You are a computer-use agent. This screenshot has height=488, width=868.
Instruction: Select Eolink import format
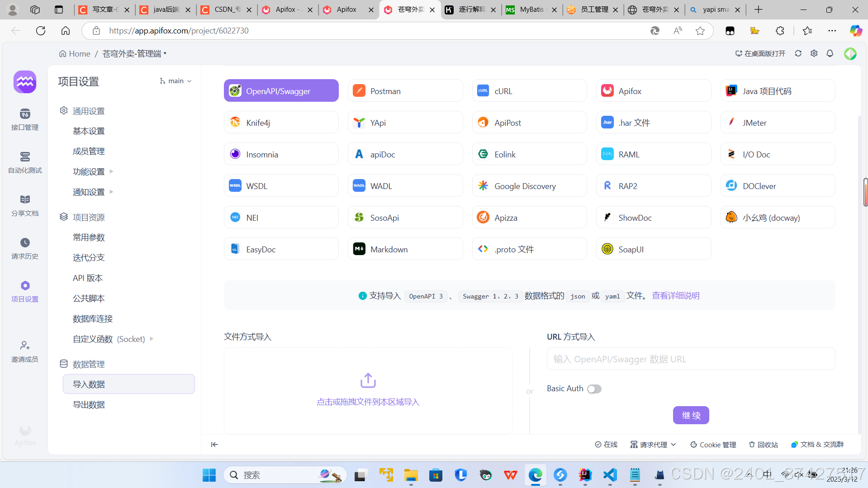point(529,154)
